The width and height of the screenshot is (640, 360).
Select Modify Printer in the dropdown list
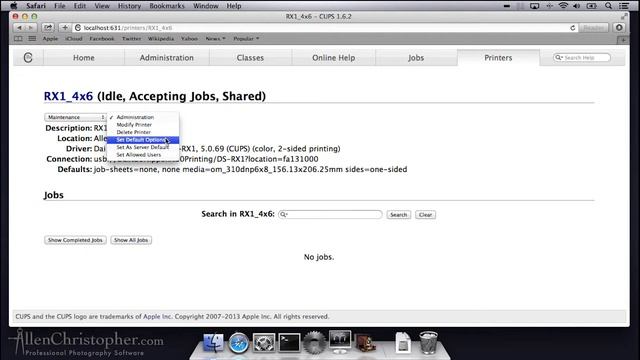(x=143, y=124)
